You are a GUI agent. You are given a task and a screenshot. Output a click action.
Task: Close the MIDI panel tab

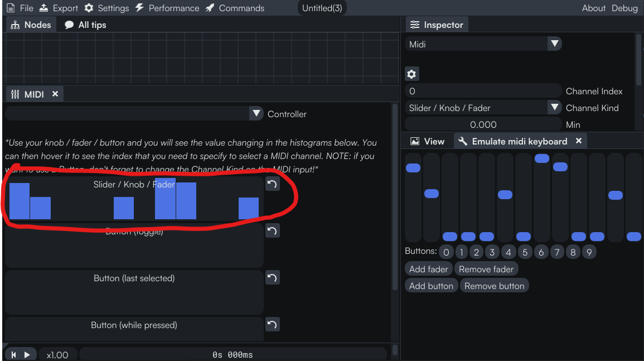(55, 94)
